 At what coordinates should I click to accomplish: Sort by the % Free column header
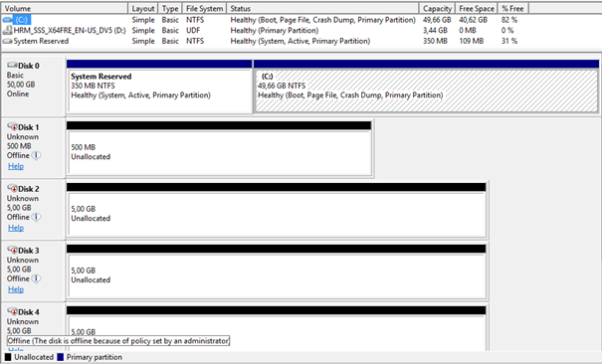[x=512, y=8]
